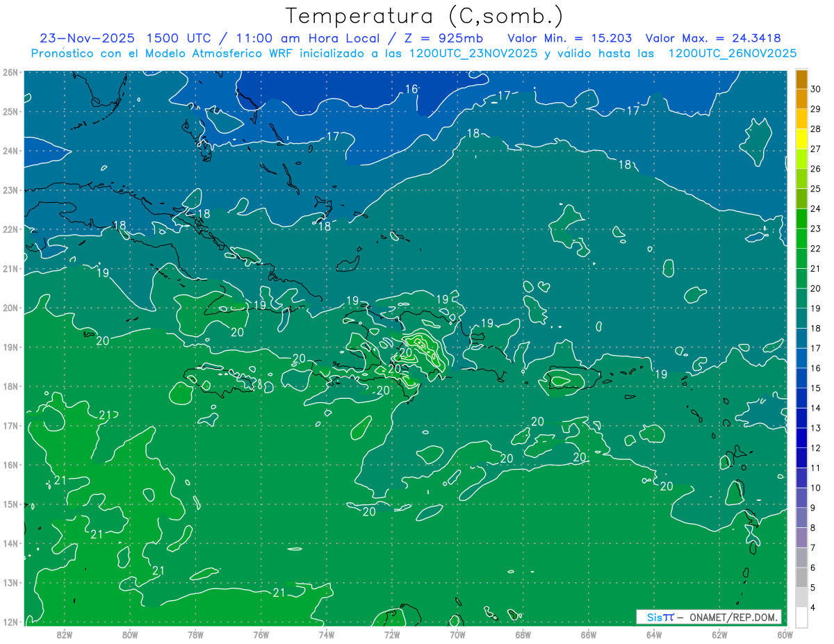Image resolution: width=834 pixels, height=644 pixels.
Task: Click the "22N" latitude axis label
Action: click(10, 229)
